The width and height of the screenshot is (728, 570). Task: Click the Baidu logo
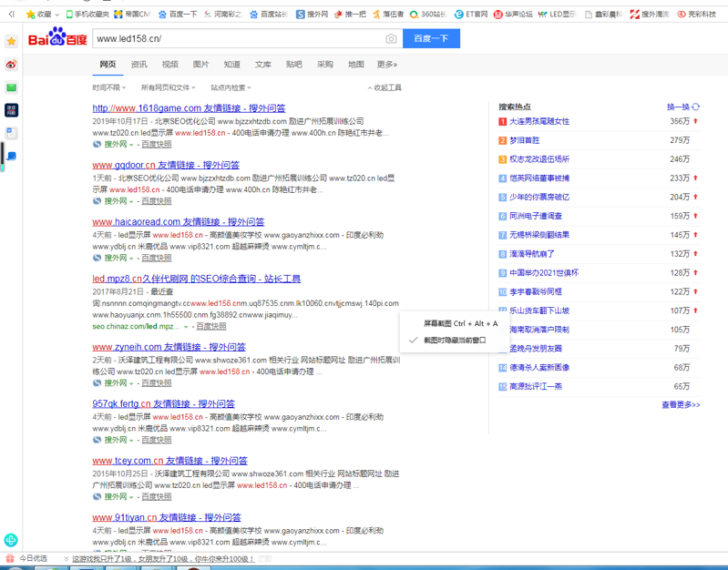click(57, 37)
